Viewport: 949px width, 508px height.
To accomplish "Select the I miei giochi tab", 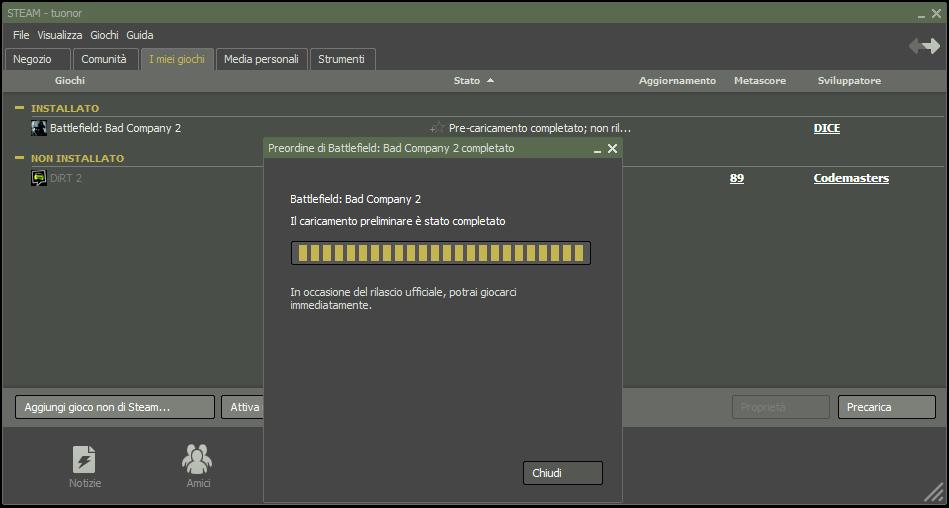I will 177,59.
